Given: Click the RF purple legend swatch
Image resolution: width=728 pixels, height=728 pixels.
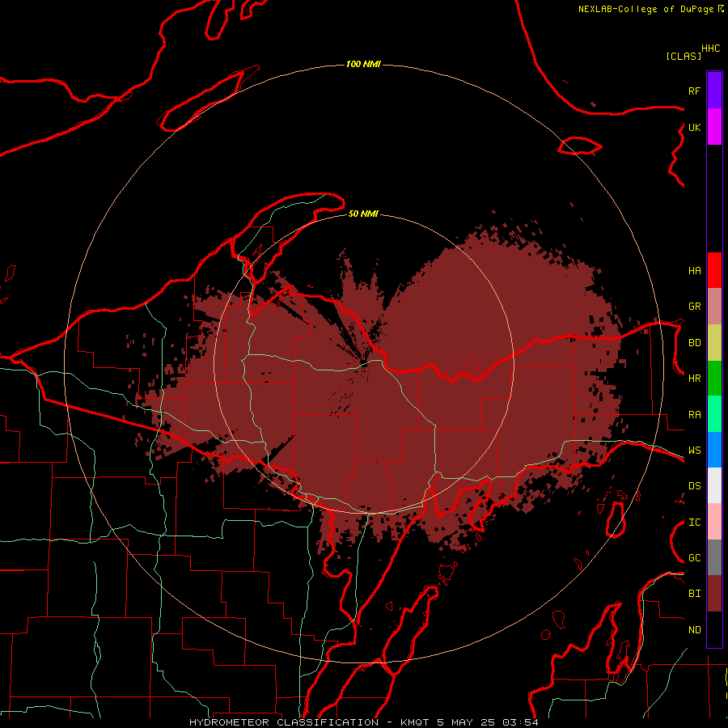Looking at the screenshot, I should point(714,91).
